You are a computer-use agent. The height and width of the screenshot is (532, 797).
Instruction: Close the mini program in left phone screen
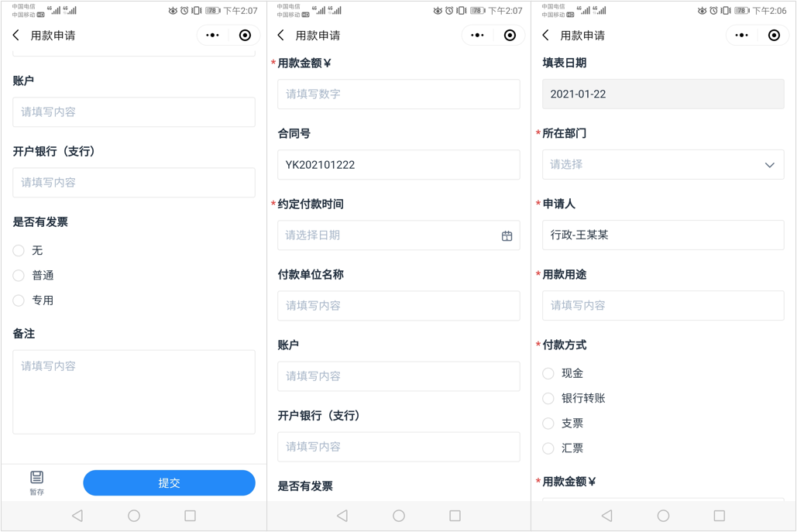click(245, 35)
